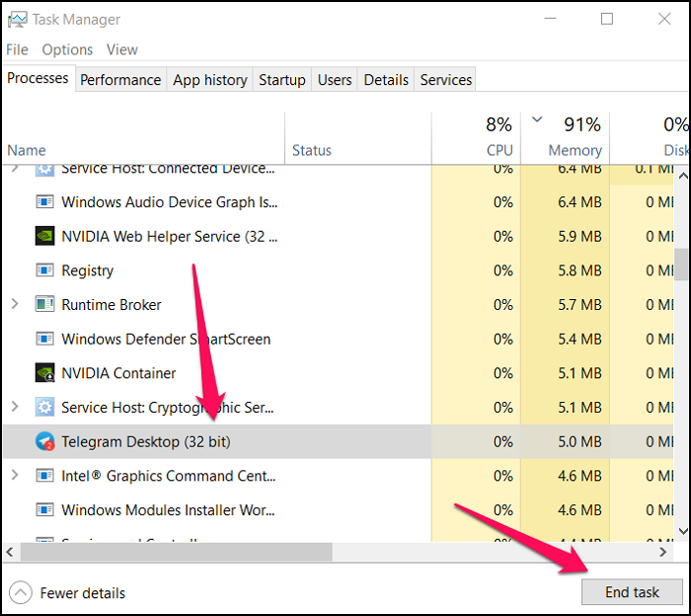Switch to the App history tab
691x616 pixels.
(209, 80)
